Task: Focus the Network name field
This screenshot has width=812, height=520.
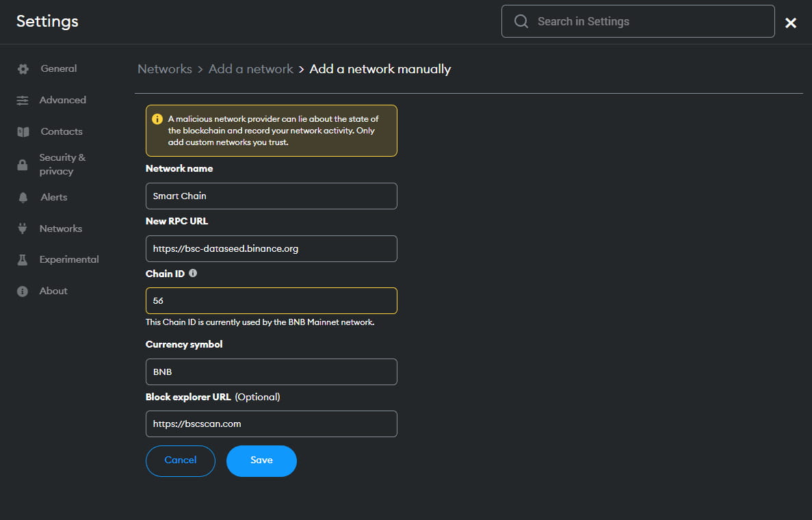Action: [x=271, y=196]
